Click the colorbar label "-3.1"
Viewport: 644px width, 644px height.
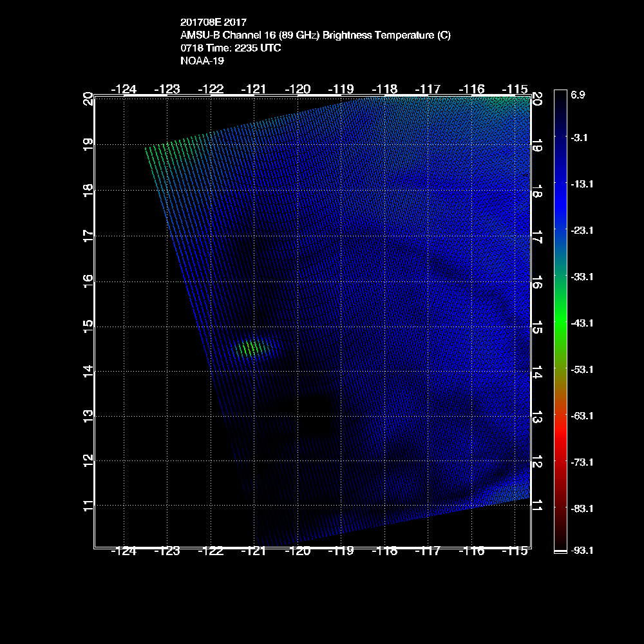tap(579, 138)
